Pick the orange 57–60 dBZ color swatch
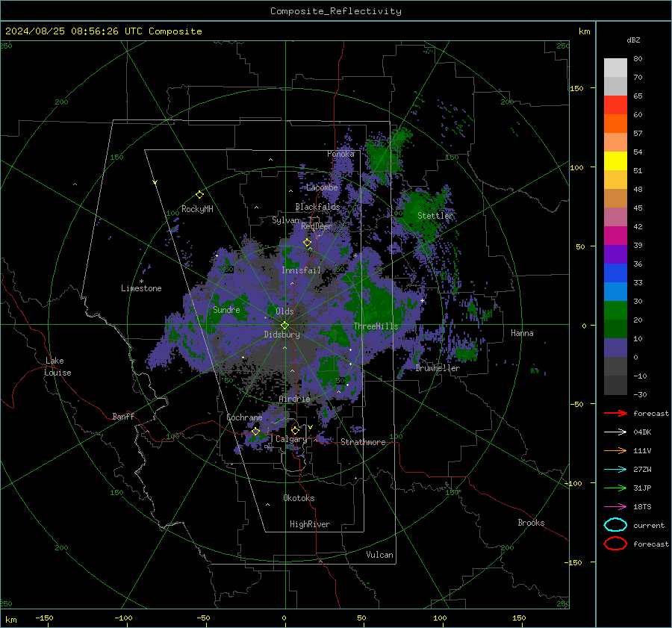The image size is (672, 628). [615, 124]
